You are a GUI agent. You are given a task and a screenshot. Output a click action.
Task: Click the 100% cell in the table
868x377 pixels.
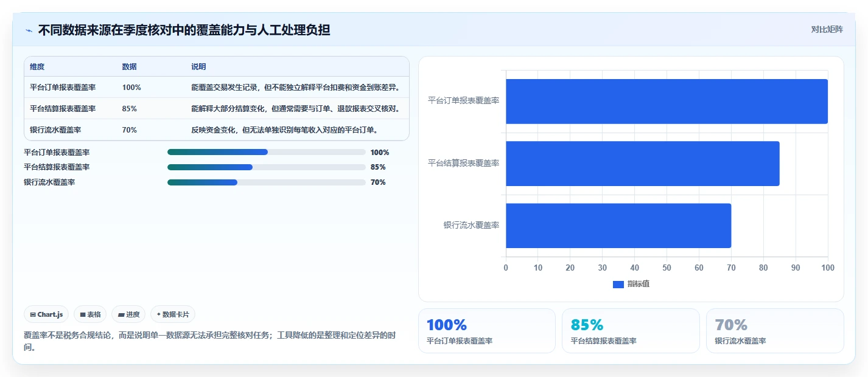131,87
